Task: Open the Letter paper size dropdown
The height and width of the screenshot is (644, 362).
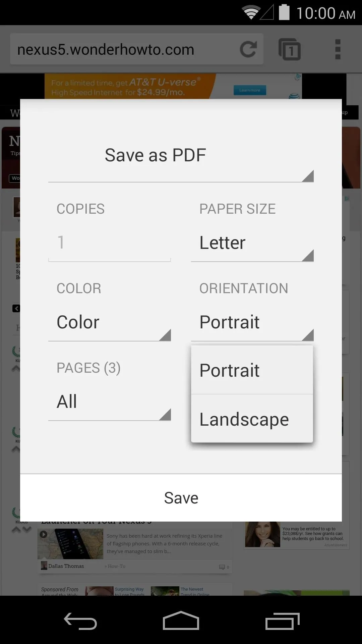Action: point(252,243)
